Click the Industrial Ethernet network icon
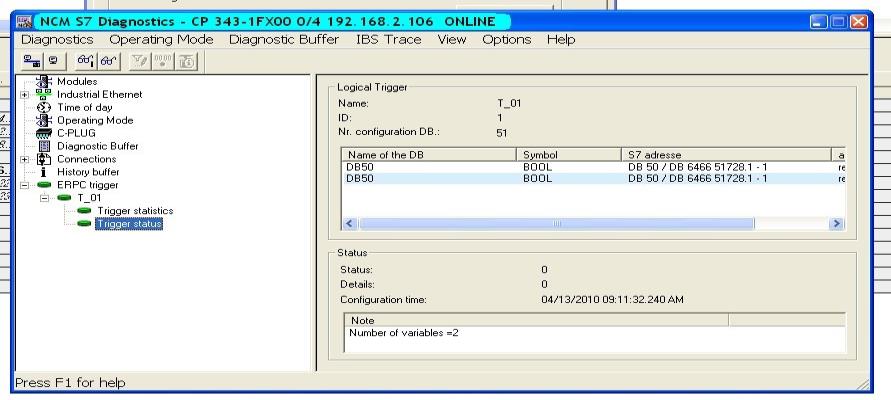The height and width of the screenshot is (400, 891). (44, 94)
